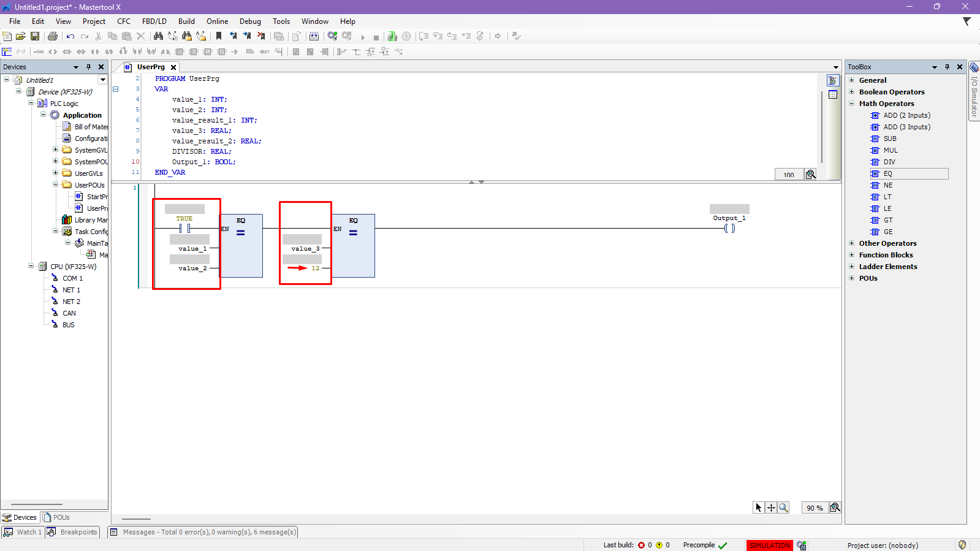The width and height of the screenshot is (980, 551).
Task: Select the magnifier tool in ladder editor
Action: 783,507
